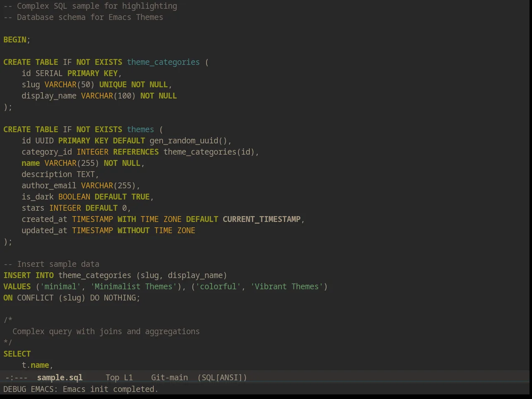Screen dimensions: 532x399
Task: Click the string 'Minimalist Themes'
Action: [x=133, y=286]
